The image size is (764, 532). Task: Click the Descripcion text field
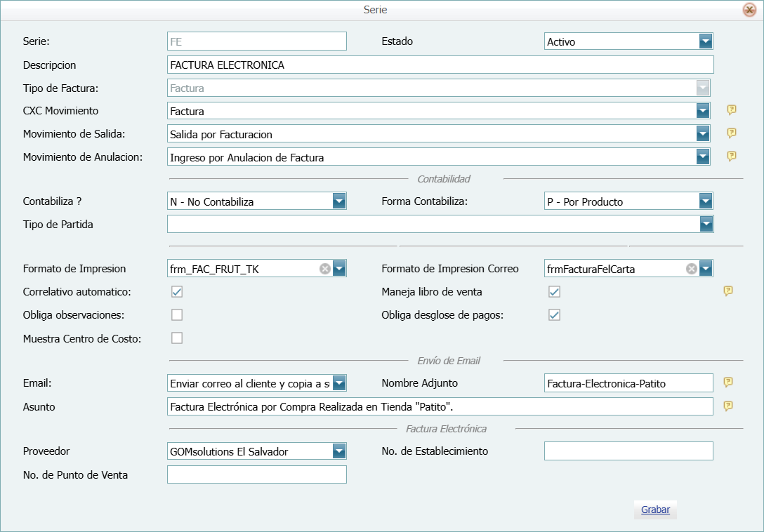pos(440,65)
